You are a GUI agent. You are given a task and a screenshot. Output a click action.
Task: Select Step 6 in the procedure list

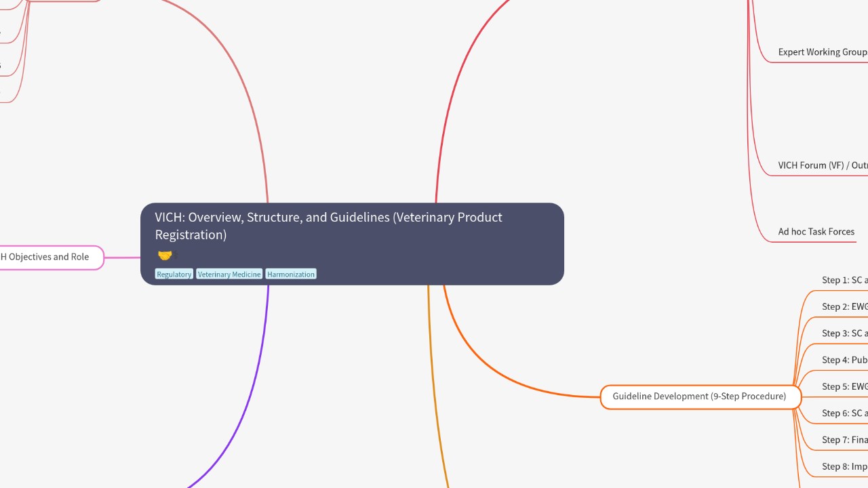[x=844, y=413]
